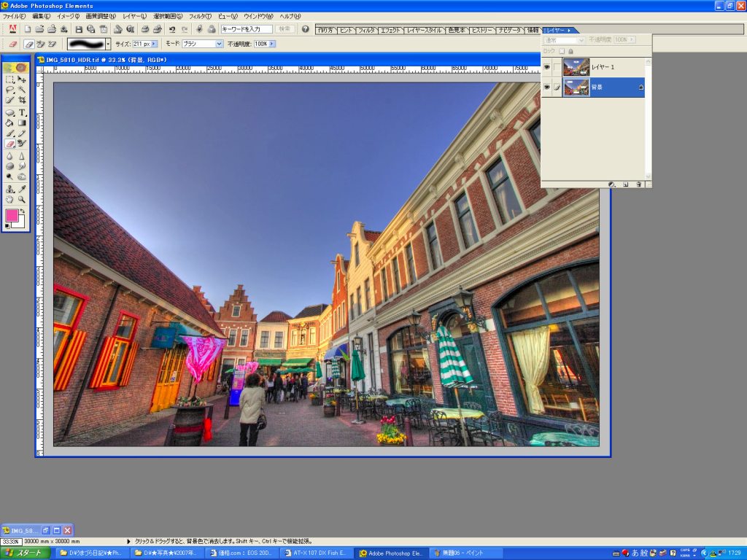Click the help question mark icon
The image size is (747, 560).
point(306,29)
